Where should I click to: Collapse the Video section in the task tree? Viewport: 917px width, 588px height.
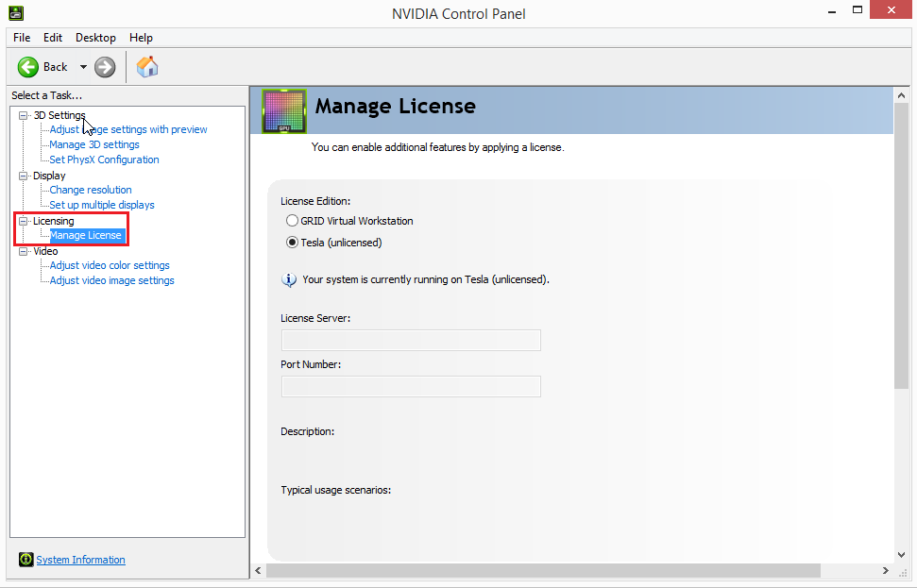pyautogui.click(x=21, y=251)
